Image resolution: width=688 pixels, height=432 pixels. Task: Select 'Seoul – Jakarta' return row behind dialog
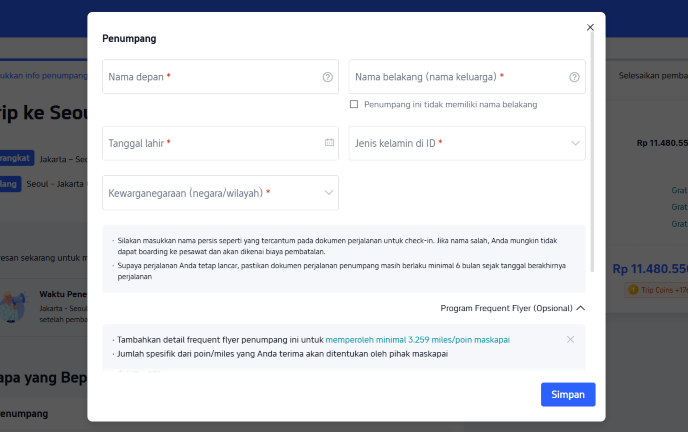point(55,184)
